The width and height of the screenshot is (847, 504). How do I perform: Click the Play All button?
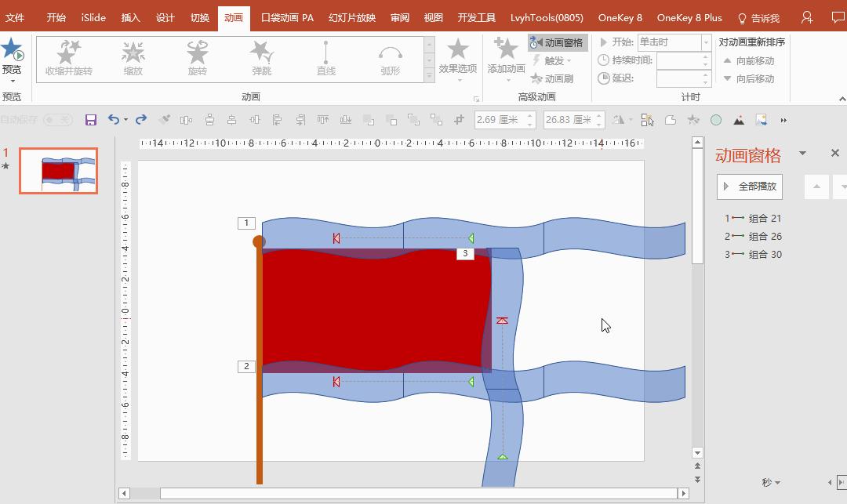(749, 187)
